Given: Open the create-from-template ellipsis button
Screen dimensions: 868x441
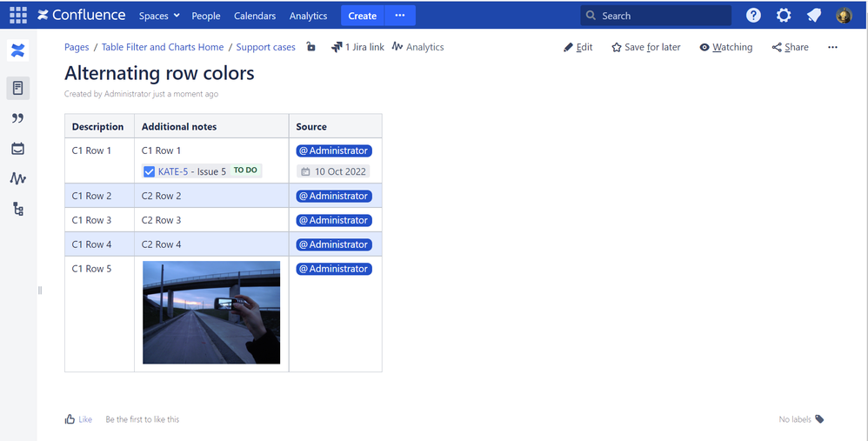Looking at the screenshot, I should coord(400,16).
